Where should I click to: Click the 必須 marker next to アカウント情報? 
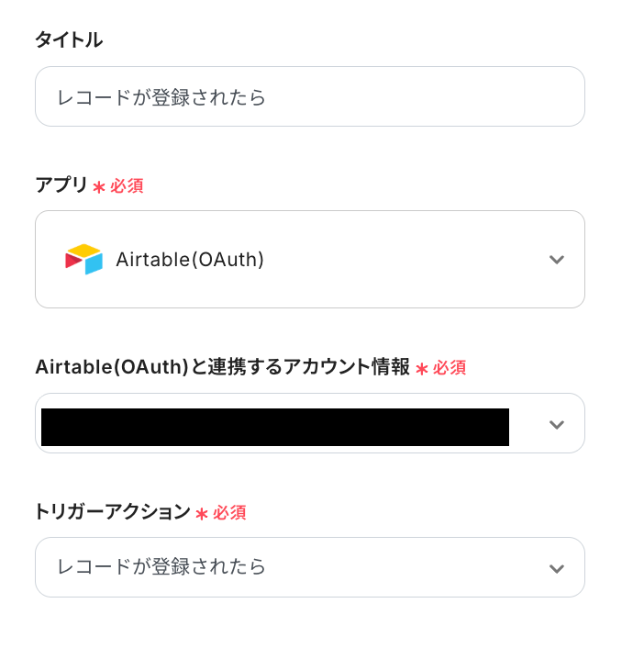click(450, 368)
